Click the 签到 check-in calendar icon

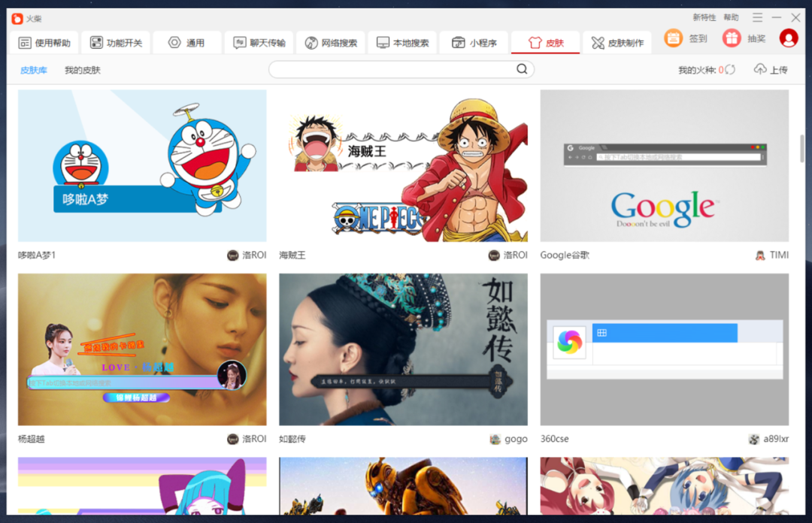tap(673, 38)
